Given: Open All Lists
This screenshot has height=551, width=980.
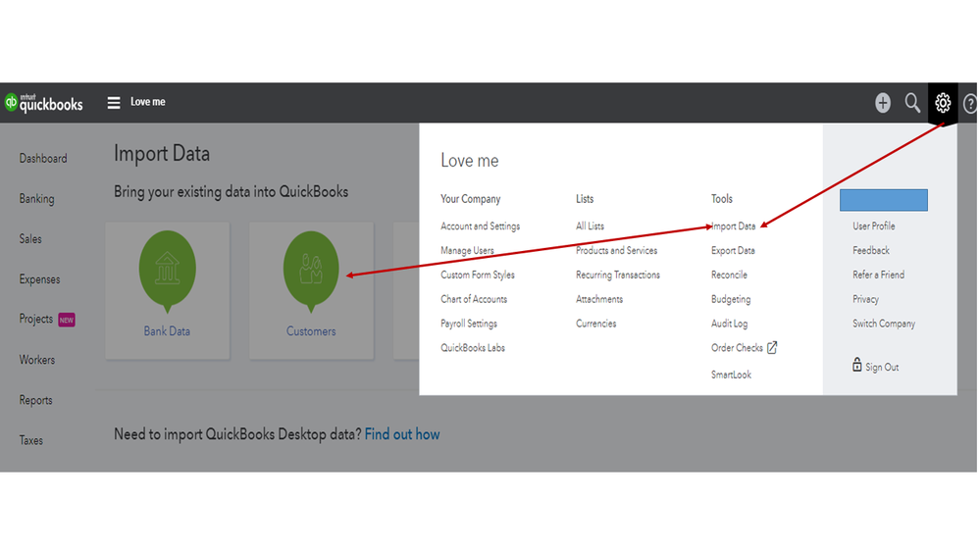Looking at the screenshot, I should click(590, 226).
